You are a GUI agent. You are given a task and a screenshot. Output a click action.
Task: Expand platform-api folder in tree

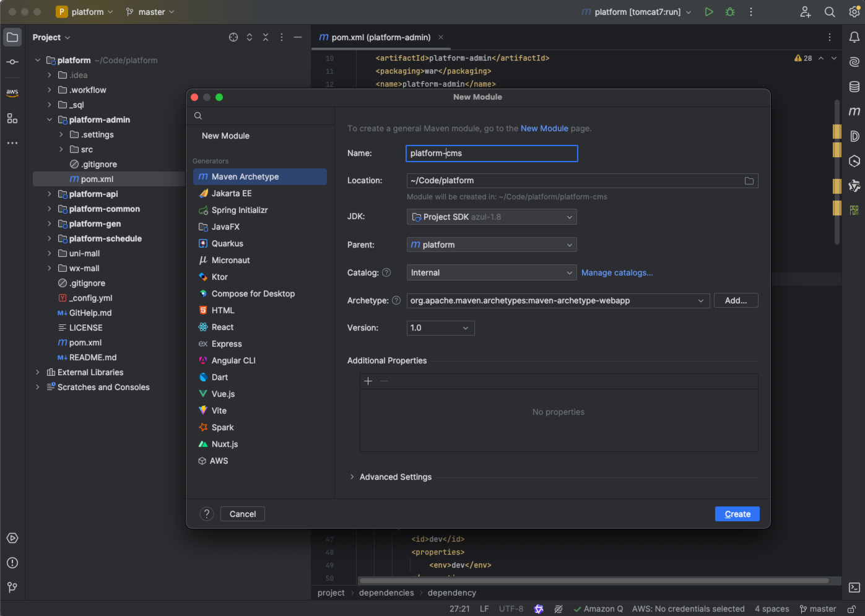50,194
